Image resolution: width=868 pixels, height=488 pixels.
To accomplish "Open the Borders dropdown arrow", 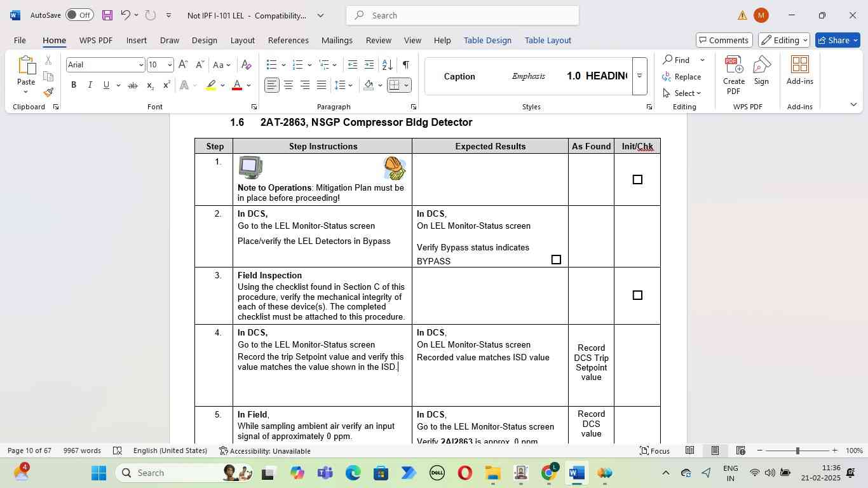I will tap(406, 85).
